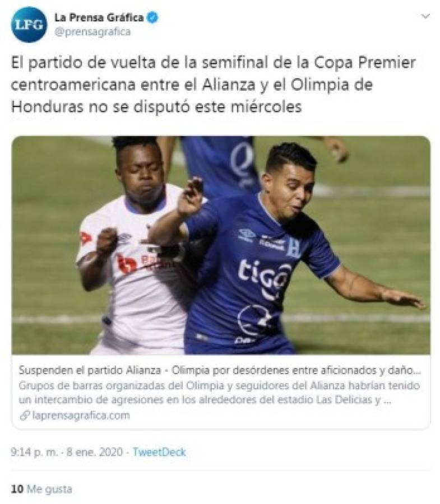Click the word Honduras in the tweet
The height and width of the screenshot is (504, 440).
pyautogui.click(x=47, y=107)
